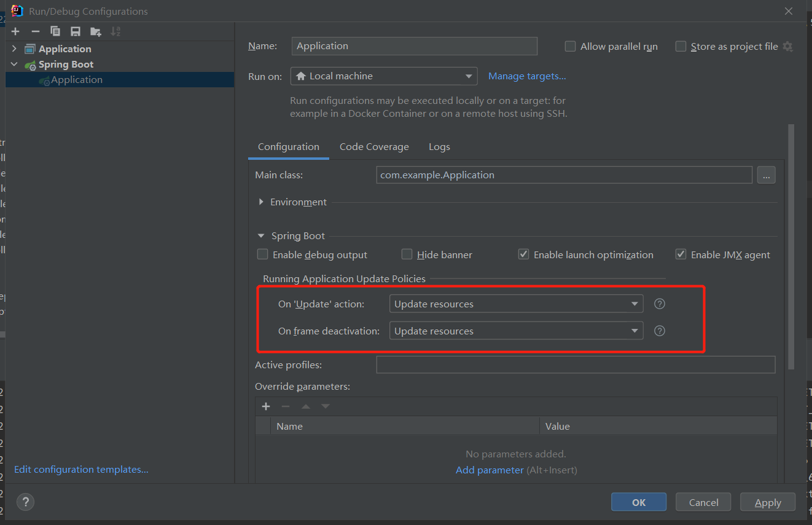Click the Spring Boot leaf icon in the tree
Image resolution: width=812 pixels, height=525 pixels.
coord(30,65)
